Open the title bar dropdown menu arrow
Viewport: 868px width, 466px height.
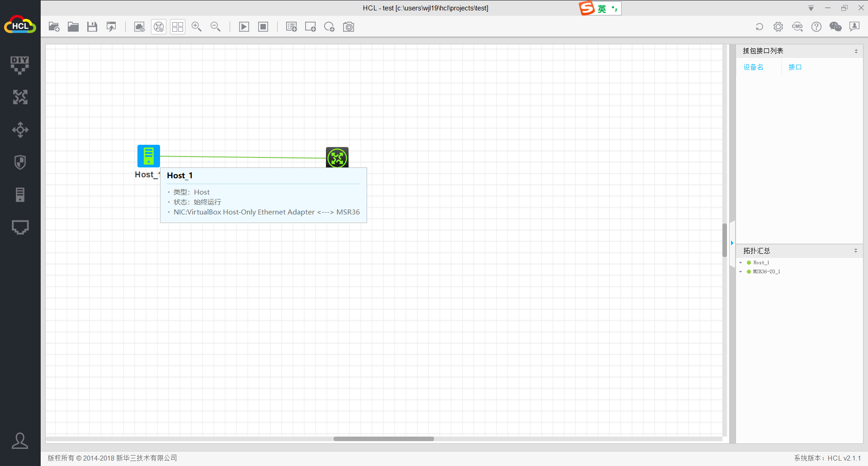pyautogui.click(x=811, y=8)
